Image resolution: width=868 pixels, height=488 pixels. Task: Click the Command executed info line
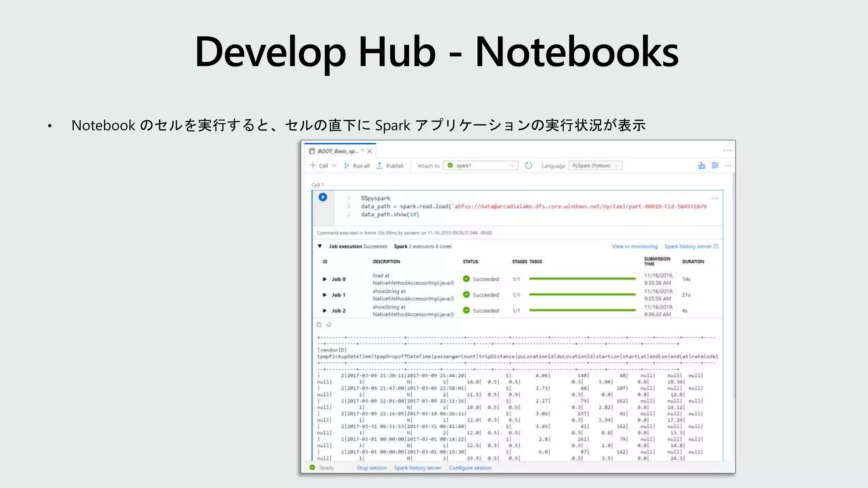(404, 233)
